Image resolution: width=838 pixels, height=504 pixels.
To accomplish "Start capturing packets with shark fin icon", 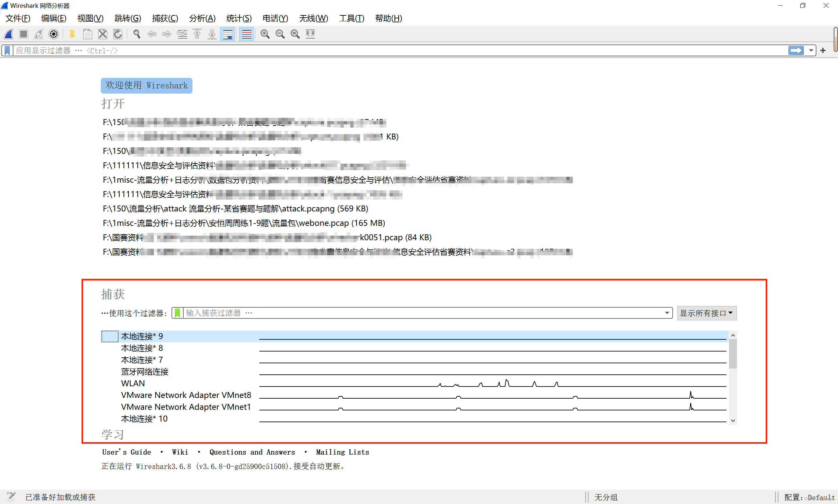I will (9, 34).
